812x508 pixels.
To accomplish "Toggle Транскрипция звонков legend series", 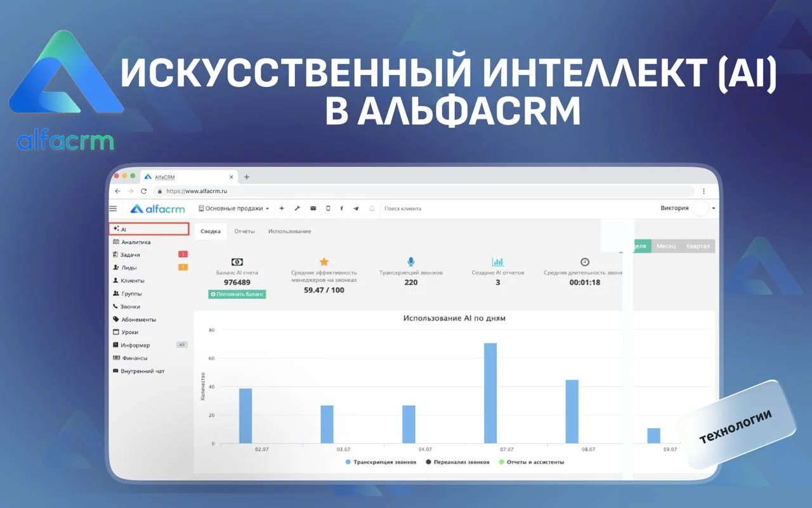I will (x=381, y=462).
